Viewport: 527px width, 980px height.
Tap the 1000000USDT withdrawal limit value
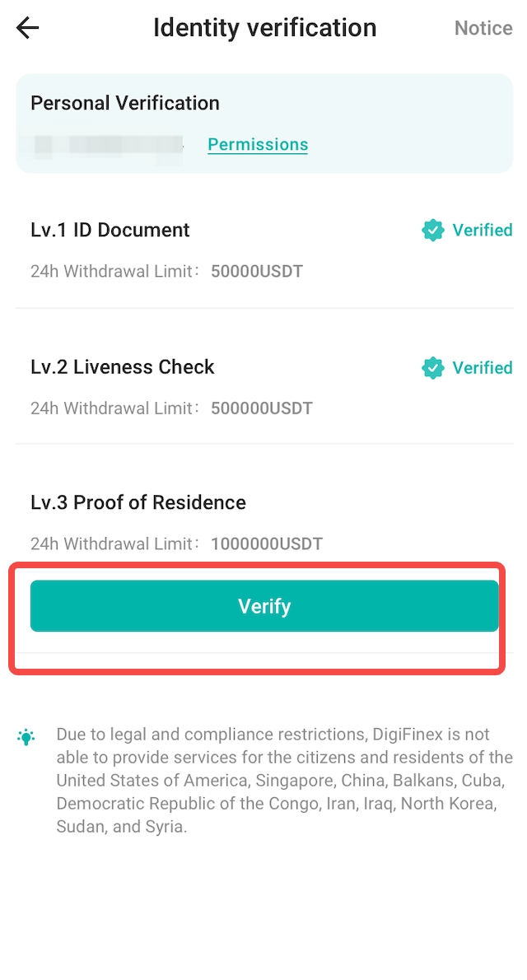click(267, 544)
